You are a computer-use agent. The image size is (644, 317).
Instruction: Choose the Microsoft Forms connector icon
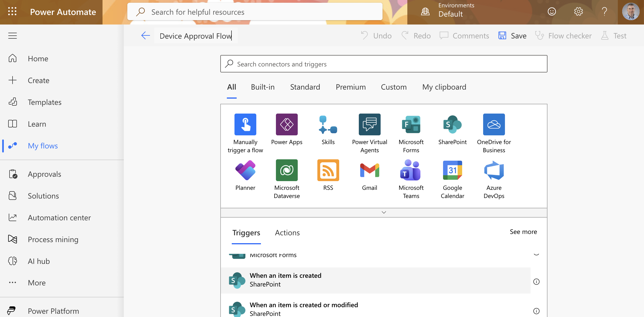(x=411, y=124)
